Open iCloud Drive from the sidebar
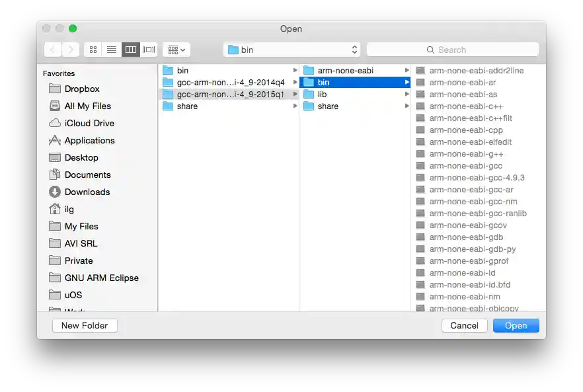The width and height of the screenshot is (583, 392). point(87,123)
